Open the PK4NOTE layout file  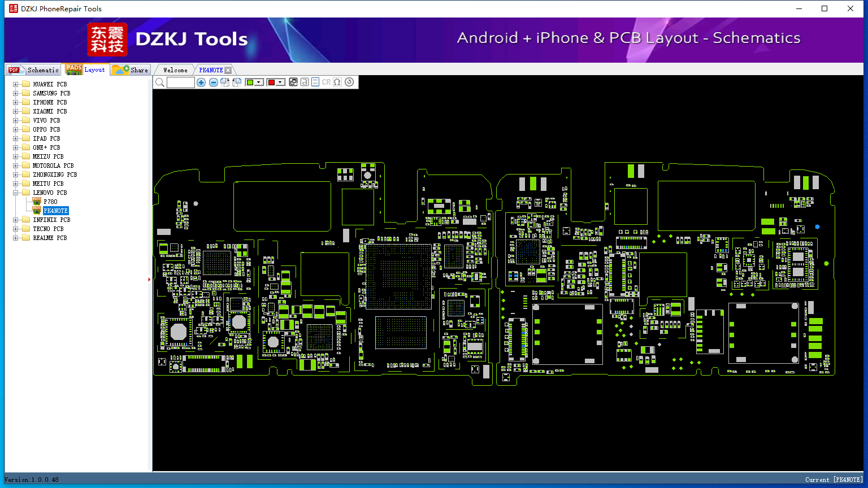[55, 211]
